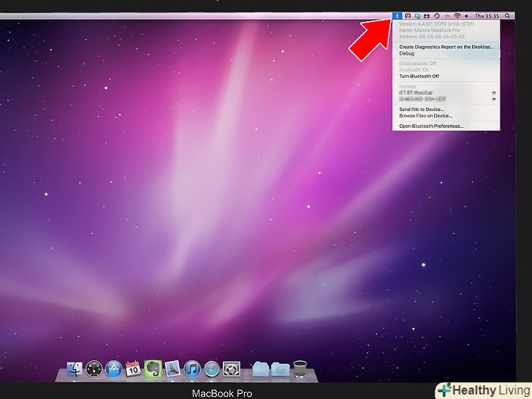This screenshot has height=399, width=532.
Task: Open the Time Machine menu bar icon
Action: click(x=437, y=15)
